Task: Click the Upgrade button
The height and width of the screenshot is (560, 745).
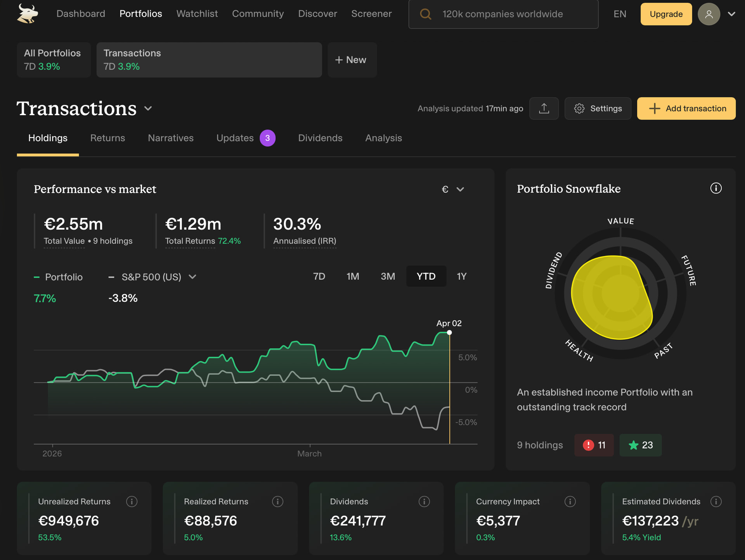Action: (665, 14)
